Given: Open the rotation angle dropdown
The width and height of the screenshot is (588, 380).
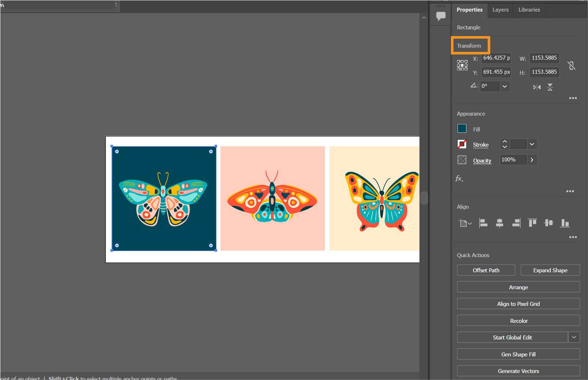Looking at the screenshot, I should coord(505,86).
